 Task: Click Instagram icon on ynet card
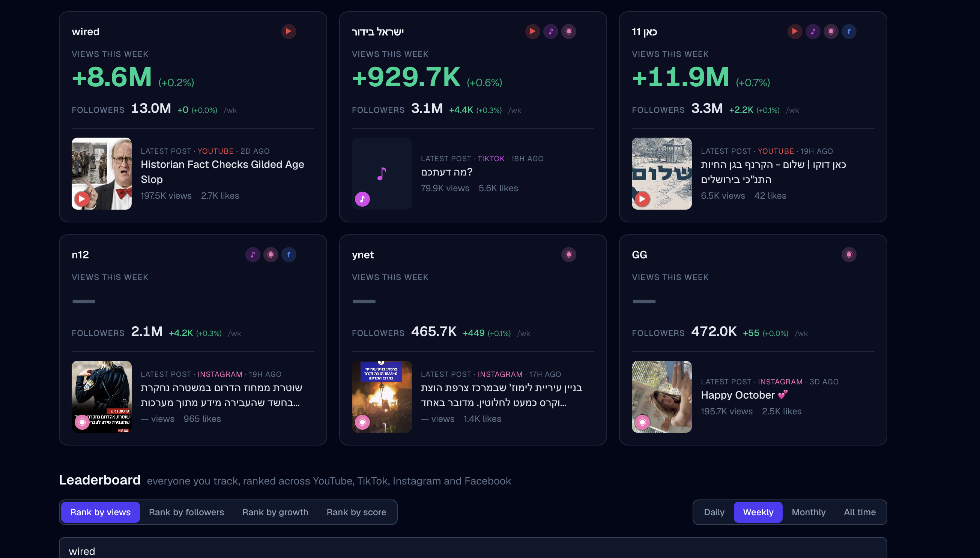(x=568, y=255)
